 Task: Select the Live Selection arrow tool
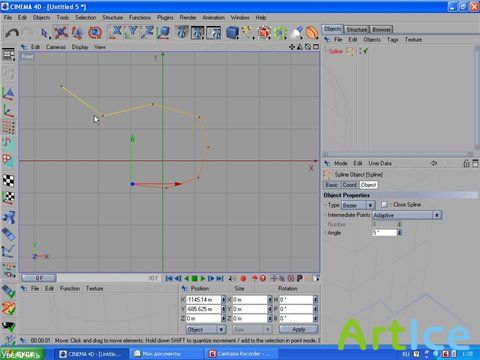point(44,33)
